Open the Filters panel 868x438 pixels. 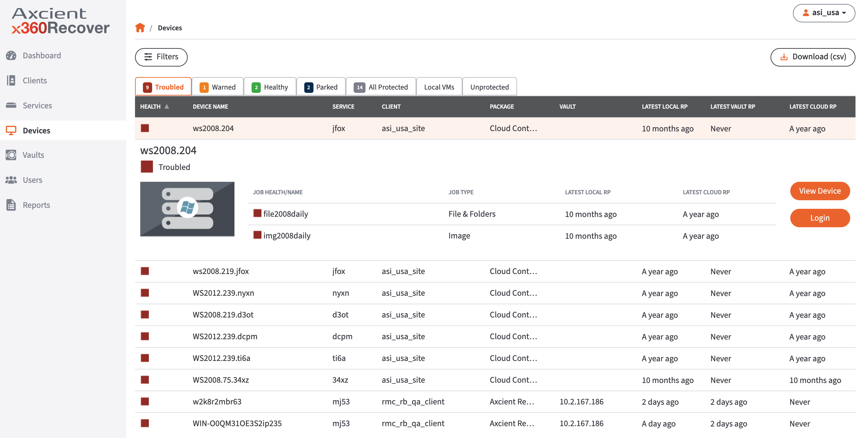pos(161,57)
